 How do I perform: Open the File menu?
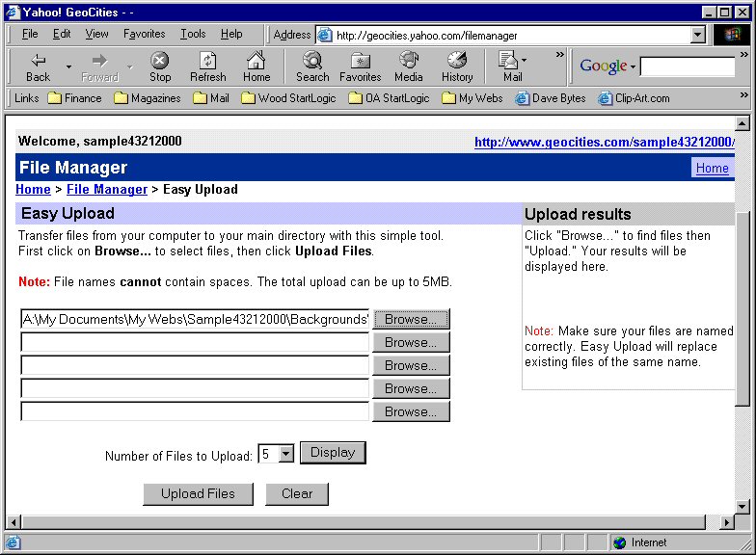tap(30, 34)
